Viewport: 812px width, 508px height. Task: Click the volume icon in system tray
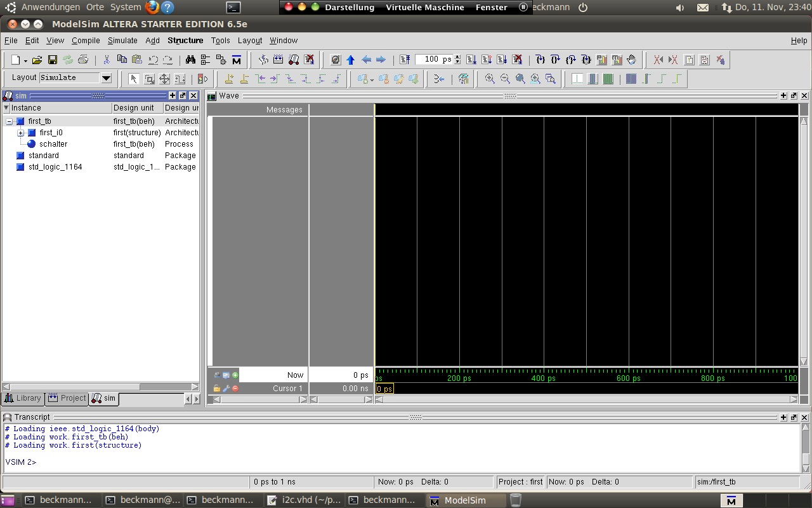pos(680,8)
